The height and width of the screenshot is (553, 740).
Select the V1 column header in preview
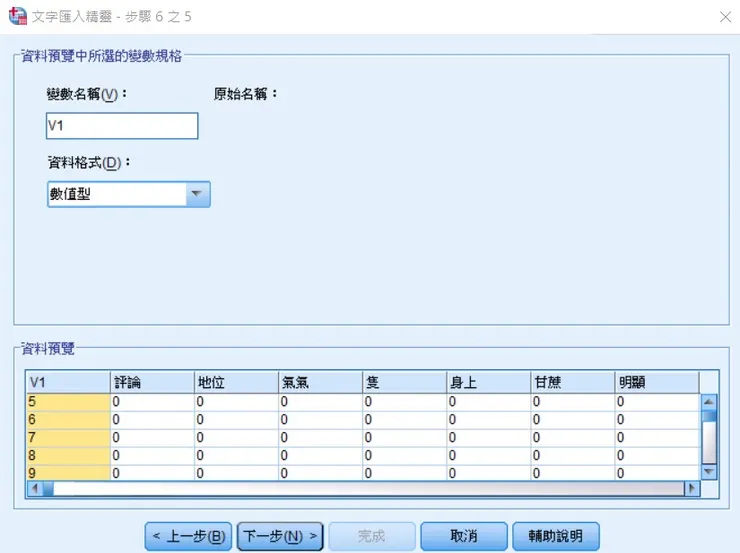68,382
